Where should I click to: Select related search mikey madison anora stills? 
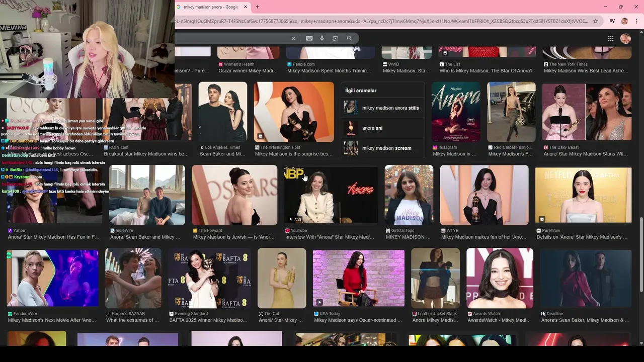382,108
